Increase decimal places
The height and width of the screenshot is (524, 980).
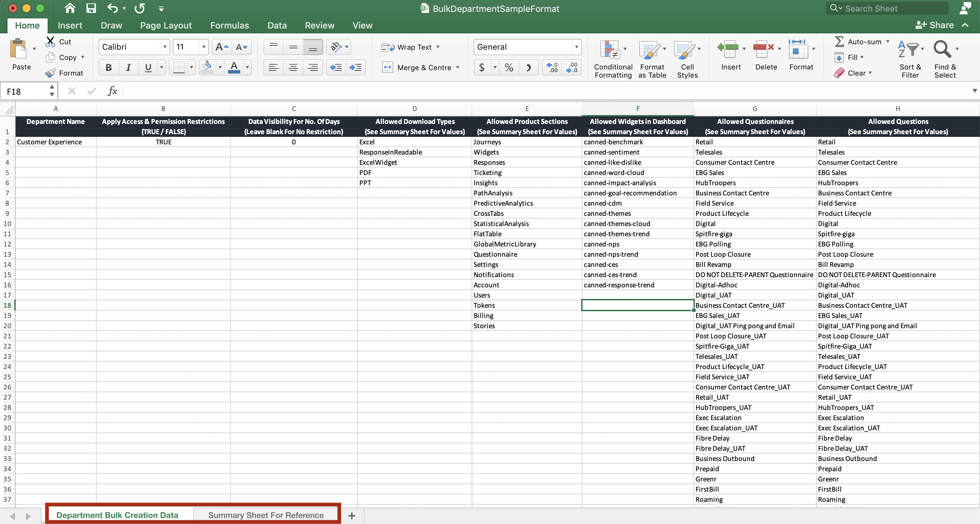[552, 68]
